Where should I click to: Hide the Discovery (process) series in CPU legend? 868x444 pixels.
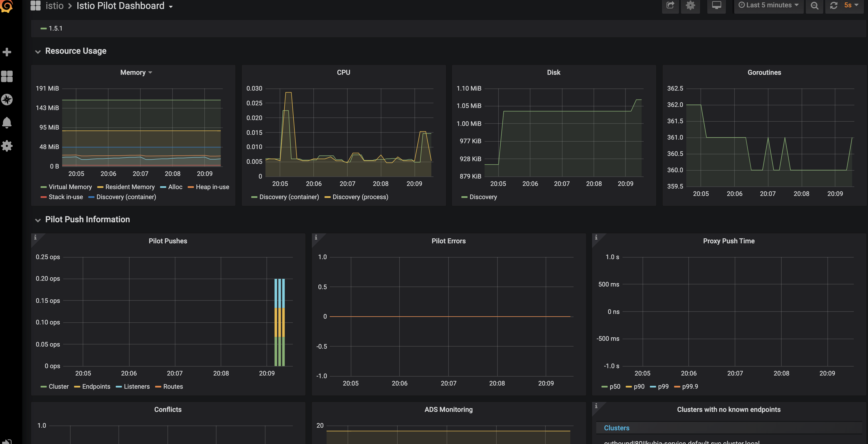click(x=360, y=197)
